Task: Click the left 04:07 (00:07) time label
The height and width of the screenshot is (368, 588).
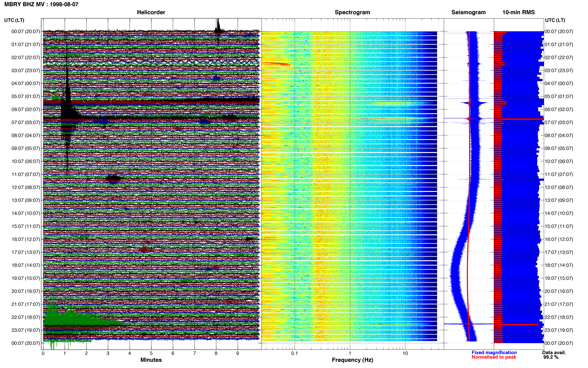Action: [x=26, y=83]
